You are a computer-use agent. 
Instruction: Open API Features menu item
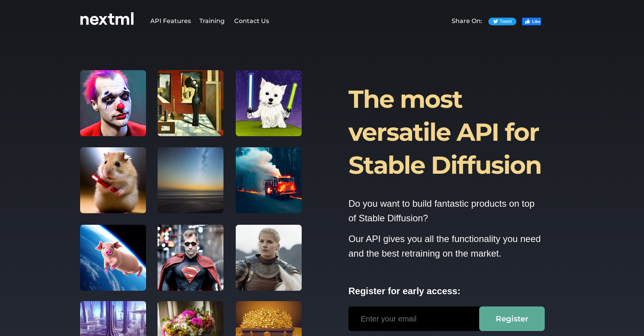171,21
